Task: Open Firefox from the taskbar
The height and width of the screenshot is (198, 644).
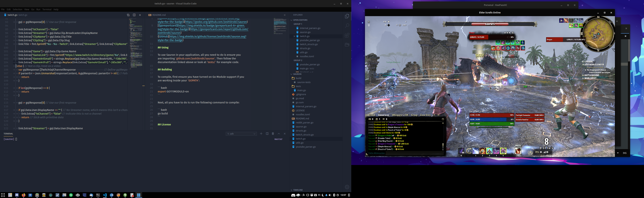Action: pyautogui.click(x=23, y=195)
